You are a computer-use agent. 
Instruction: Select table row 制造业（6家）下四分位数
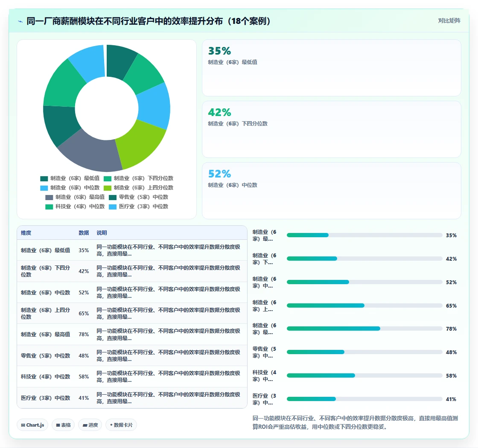[x=132, y=271]
